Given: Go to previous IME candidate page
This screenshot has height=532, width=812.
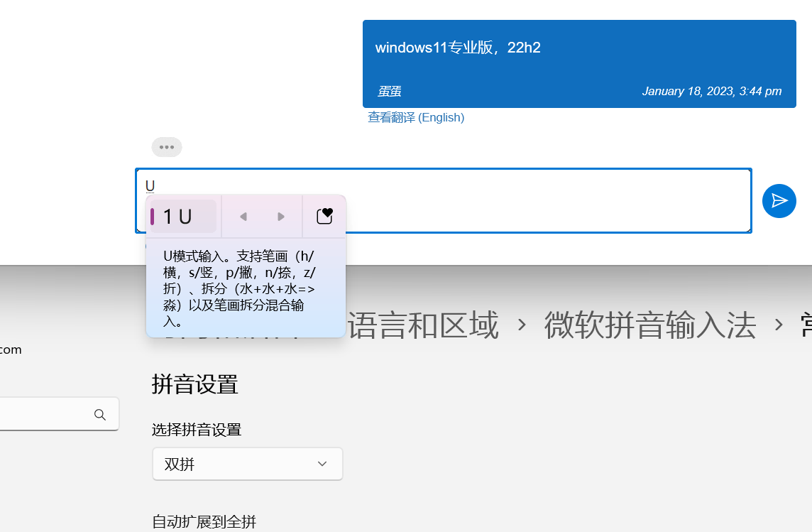Looking at the screenshot, I should coord(243,217).
